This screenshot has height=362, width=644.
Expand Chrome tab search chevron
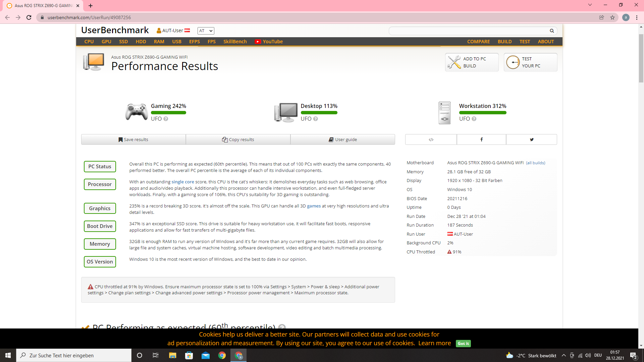pos(590,5)
